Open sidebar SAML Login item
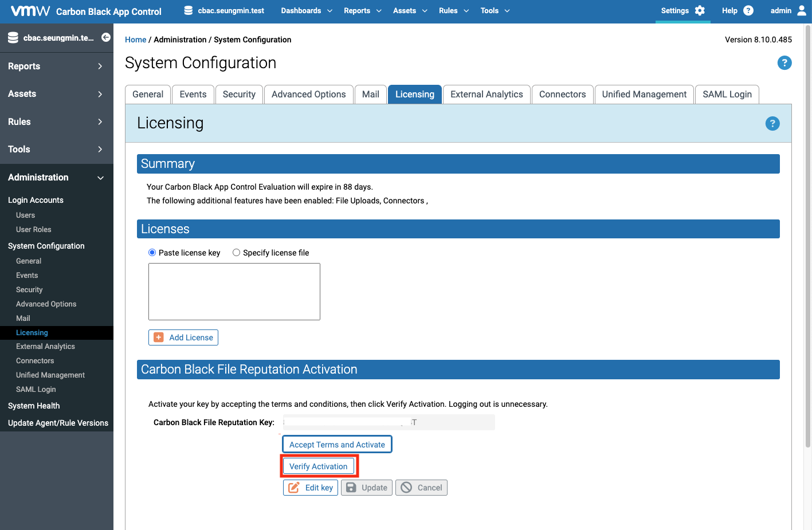 (x=36, y=390)
